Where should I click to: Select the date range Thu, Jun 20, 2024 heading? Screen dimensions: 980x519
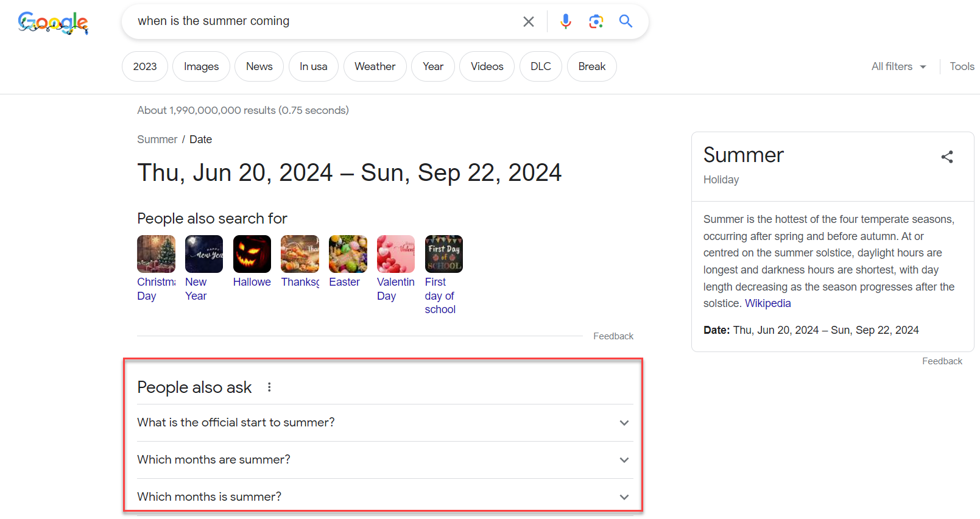click(x=349, y=172)
